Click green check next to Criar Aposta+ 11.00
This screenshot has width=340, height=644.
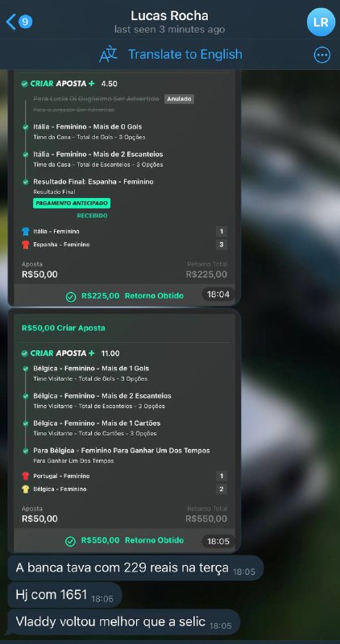click(x=25, y=353)
